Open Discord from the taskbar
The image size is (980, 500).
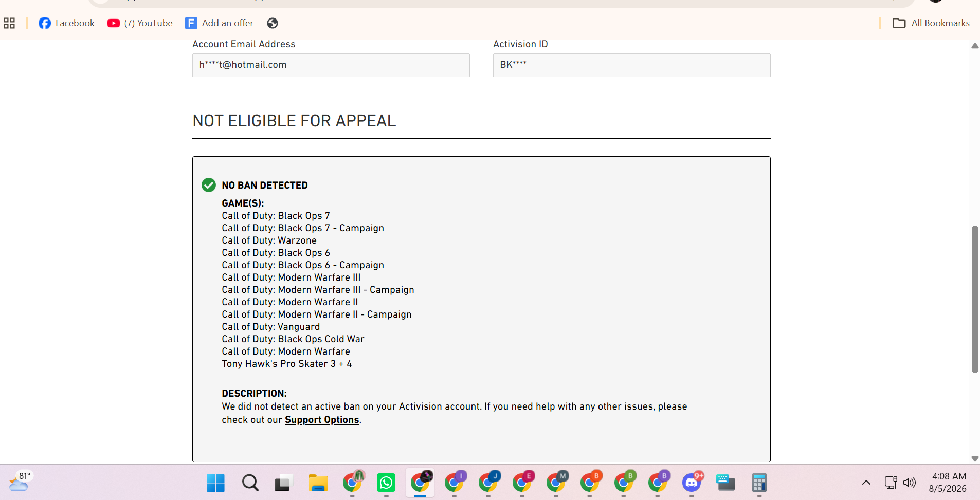[692, 482]
